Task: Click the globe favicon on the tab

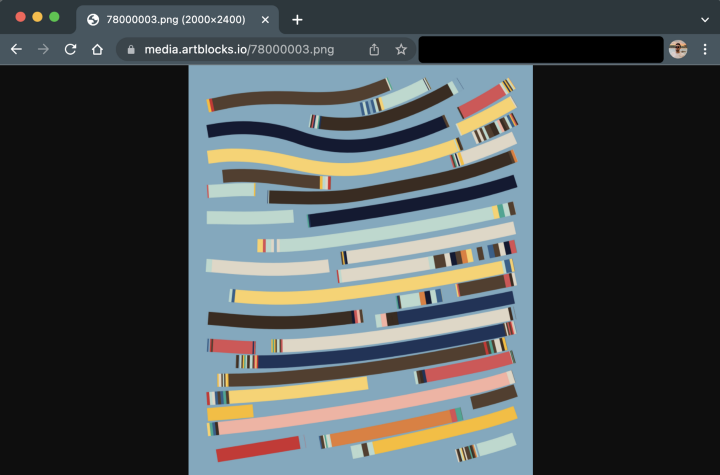Action: (x=93, y=19)
